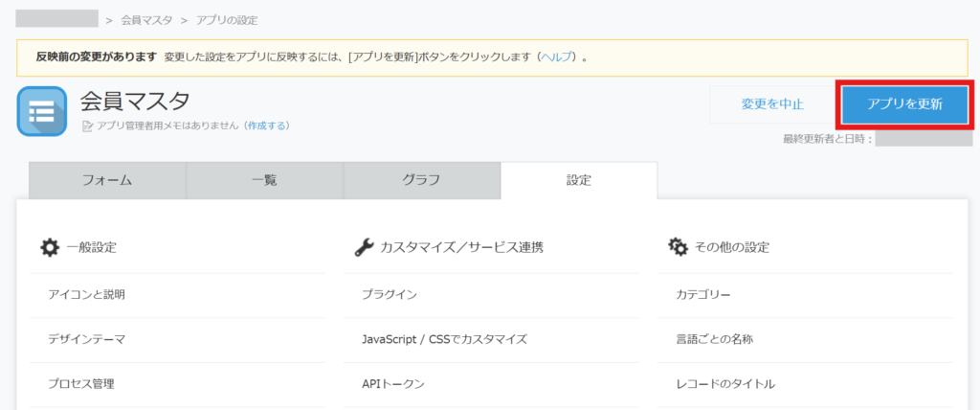Viewport: 980px width, 410px height.
Task: Open the ヘルプ link in the notice
Action: tap(557, 57)
